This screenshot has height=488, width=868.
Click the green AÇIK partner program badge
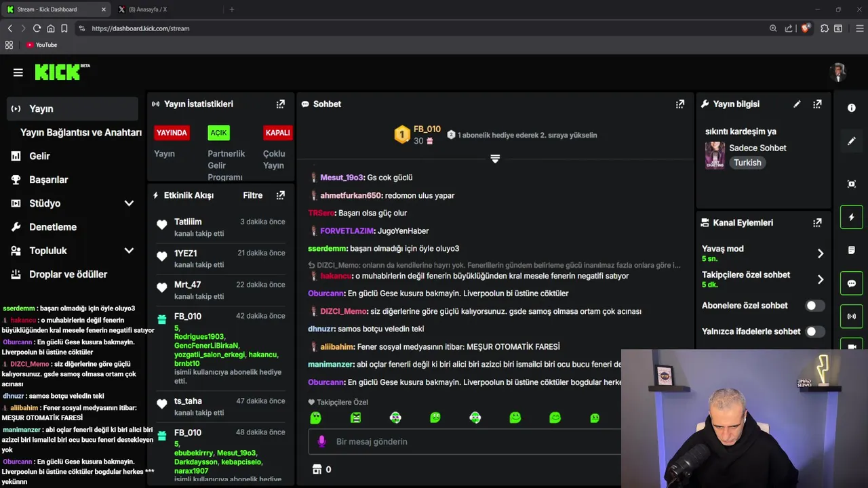click(218, 133)
